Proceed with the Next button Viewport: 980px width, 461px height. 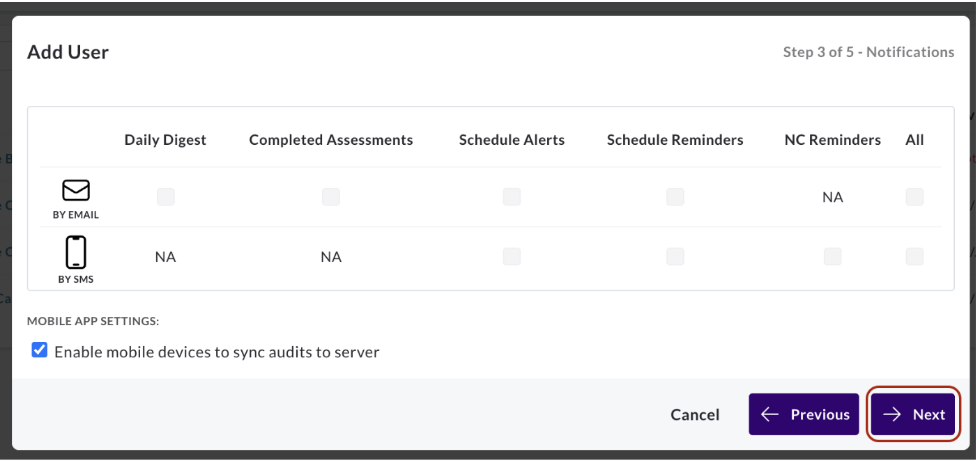913,414
